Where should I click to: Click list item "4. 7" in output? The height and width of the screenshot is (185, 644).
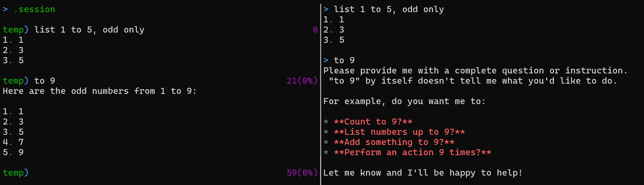13,142
